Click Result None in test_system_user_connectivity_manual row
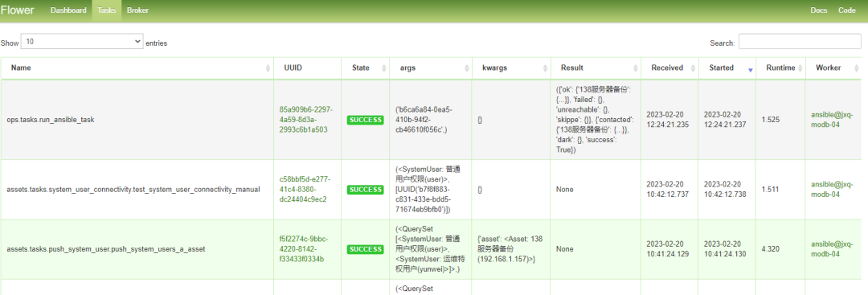 click(x=565, y=189)
